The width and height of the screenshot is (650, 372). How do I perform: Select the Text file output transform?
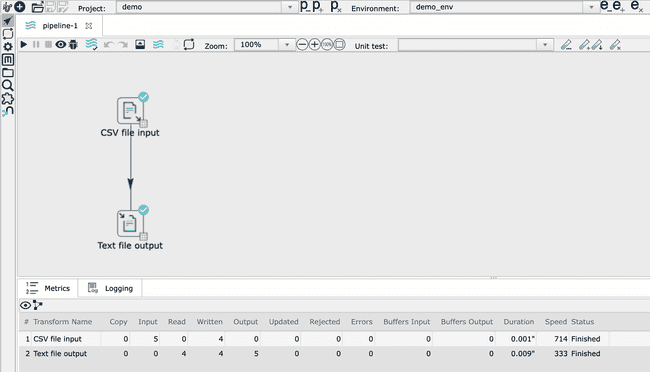point(130,223)
